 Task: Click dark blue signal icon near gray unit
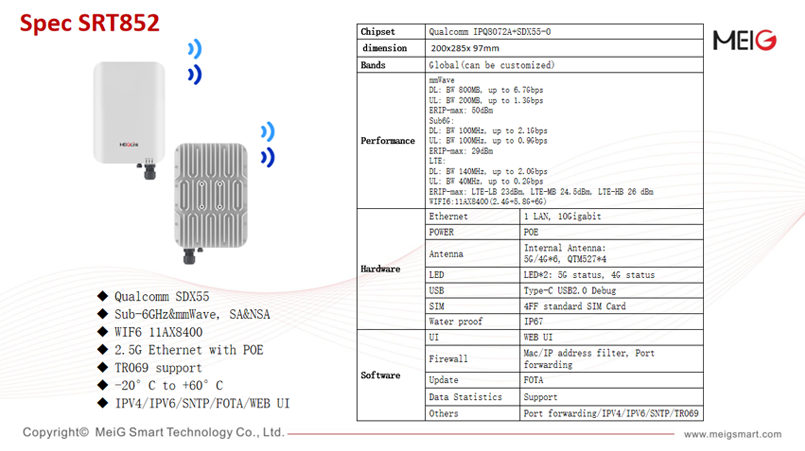coord(267,156)
